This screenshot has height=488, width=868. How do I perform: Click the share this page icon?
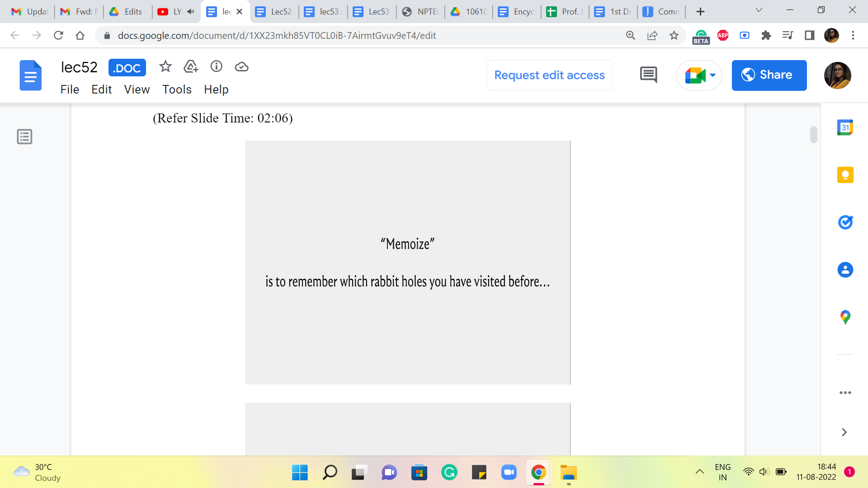pos(652,35)
